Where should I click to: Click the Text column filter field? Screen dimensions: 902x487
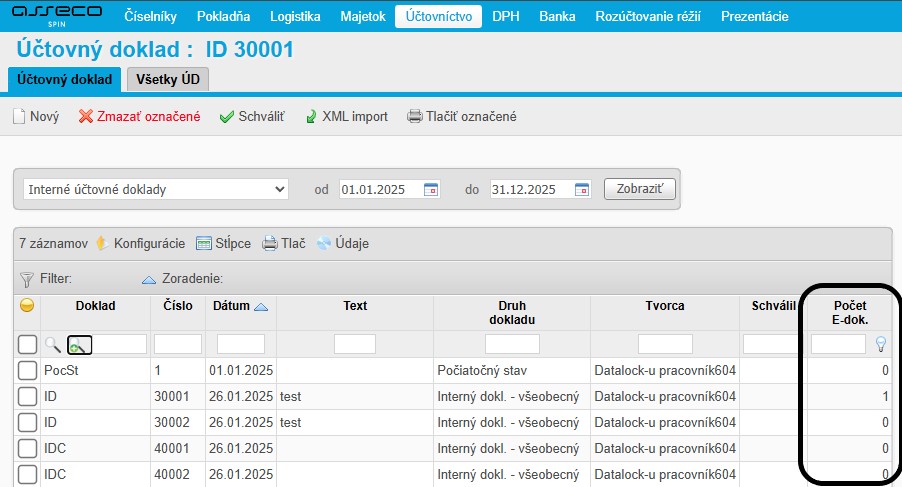coord(354,344)
